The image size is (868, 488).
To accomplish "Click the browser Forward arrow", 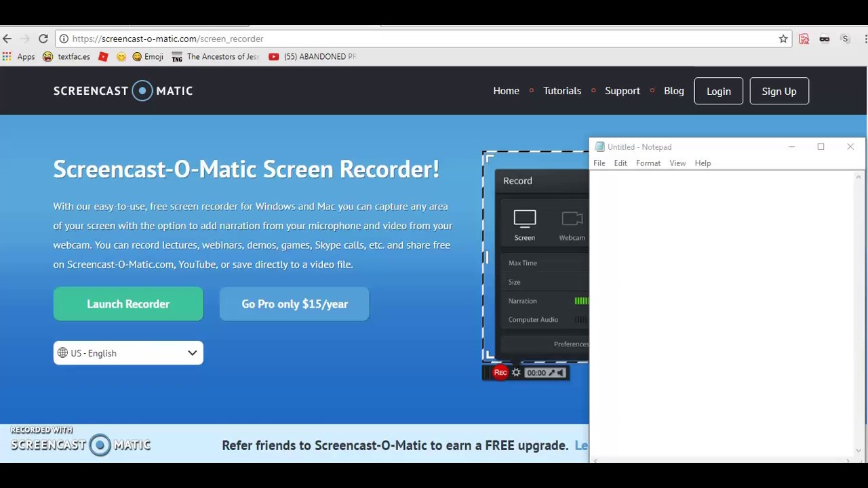I will tap(25, 39).
